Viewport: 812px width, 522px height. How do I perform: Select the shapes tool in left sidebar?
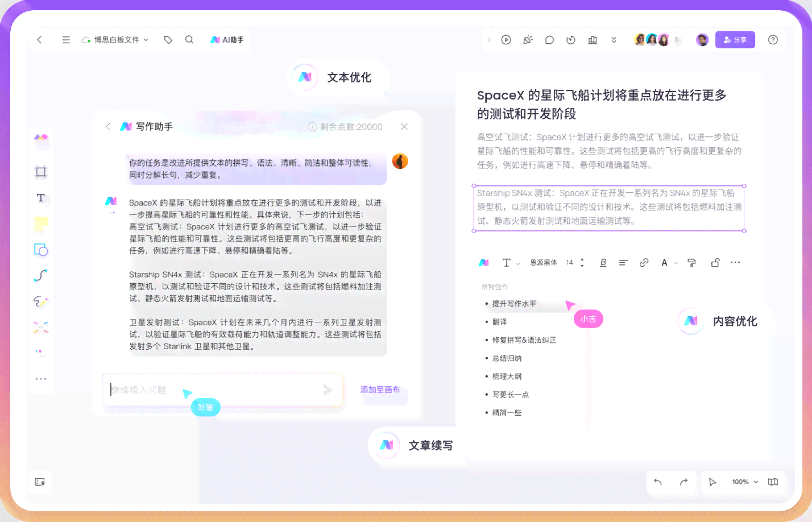click(x=41, y=250)
